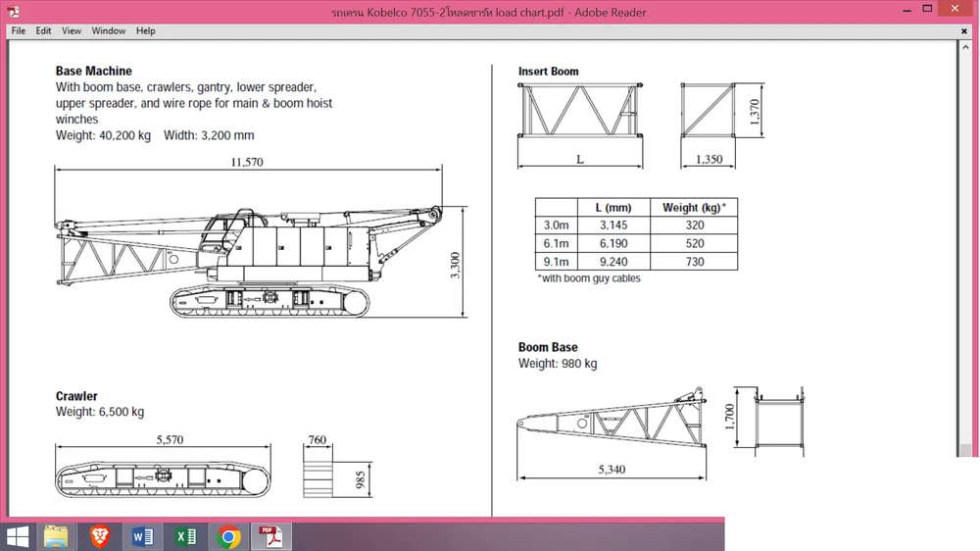Click the Adobe Reader title bar icon
Viewport: 980px width, 551px height.
pyautogui.click(x=13, y=11)
